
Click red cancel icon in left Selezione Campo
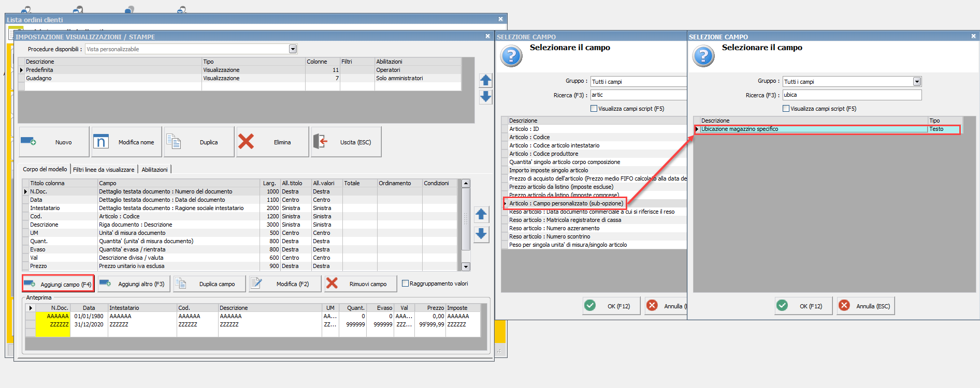(652, 306)
